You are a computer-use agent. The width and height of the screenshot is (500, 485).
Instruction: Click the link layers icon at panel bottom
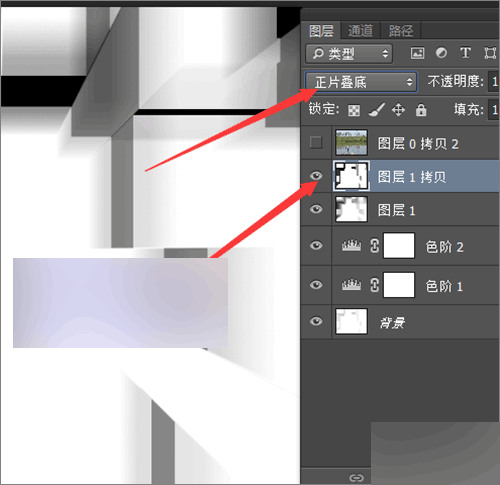(356, 478)
